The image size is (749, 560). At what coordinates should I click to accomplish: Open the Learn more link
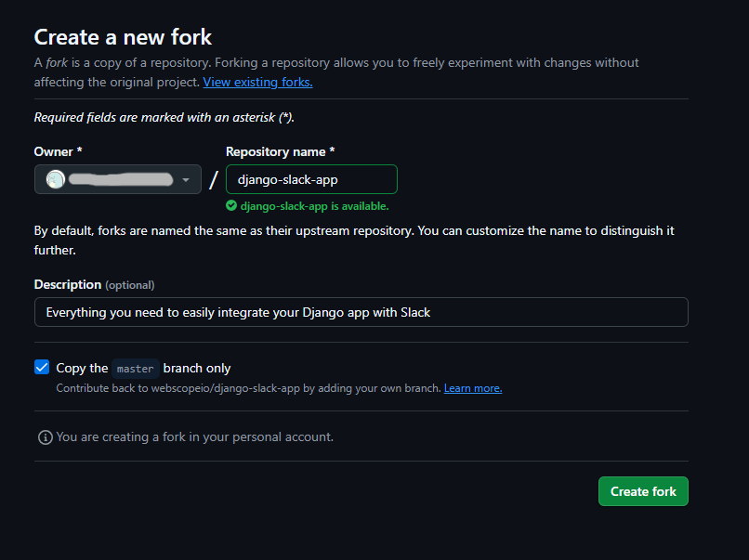tap(473, 388)
